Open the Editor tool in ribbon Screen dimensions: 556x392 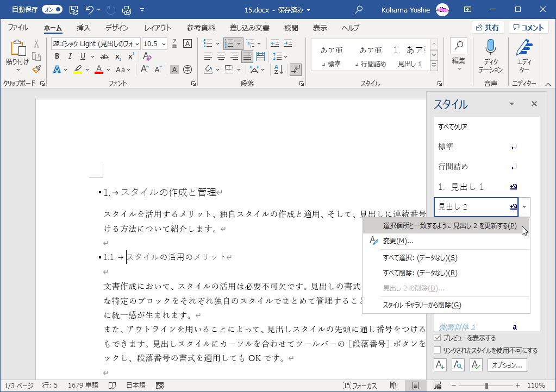pyautogui.click(x=524, y=56)
